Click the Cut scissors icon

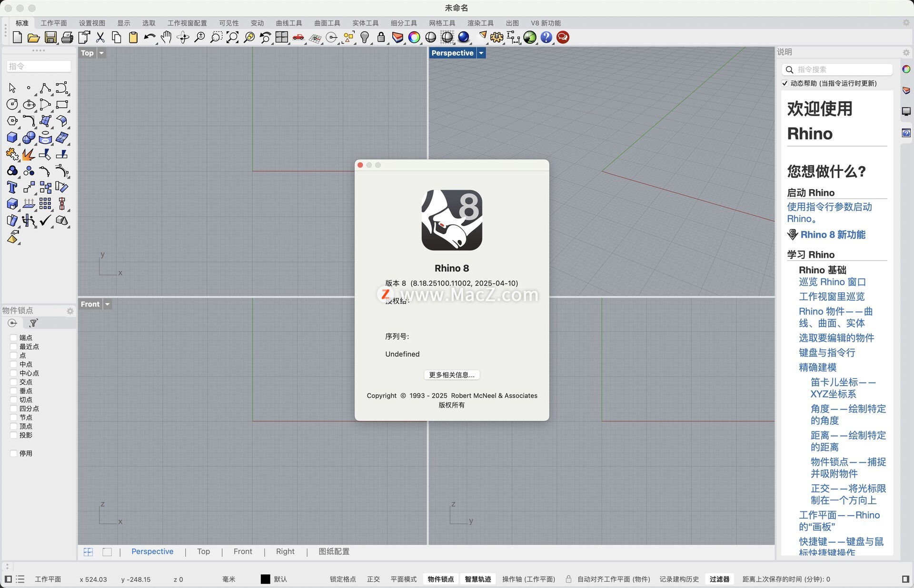100,37
